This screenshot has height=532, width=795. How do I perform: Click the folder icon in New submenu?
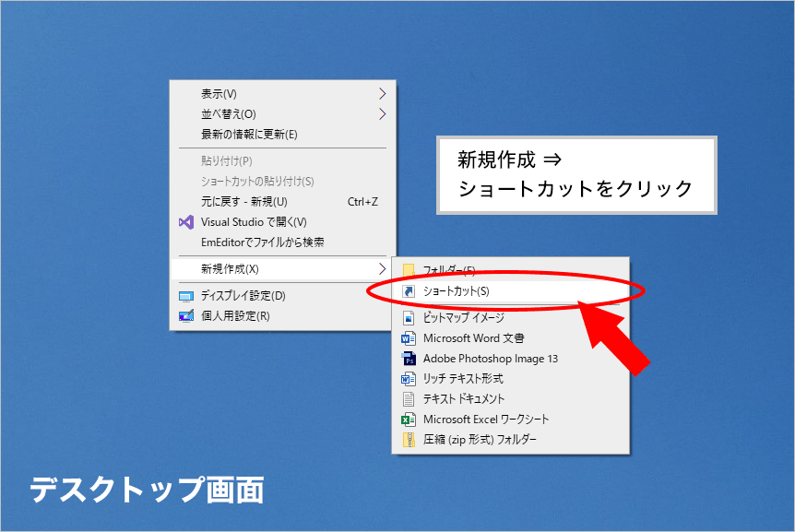point(409,270)
